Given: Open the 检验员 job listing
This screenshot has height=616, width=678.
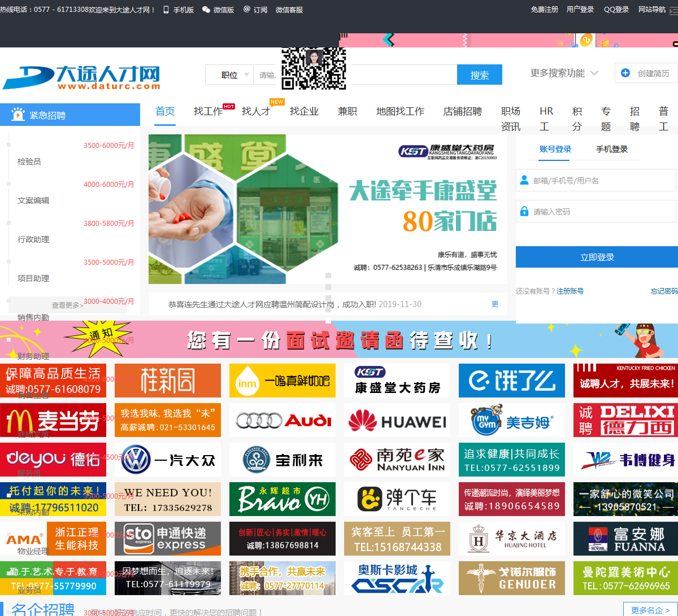Looking at the screenshot, I should point(29,161).
